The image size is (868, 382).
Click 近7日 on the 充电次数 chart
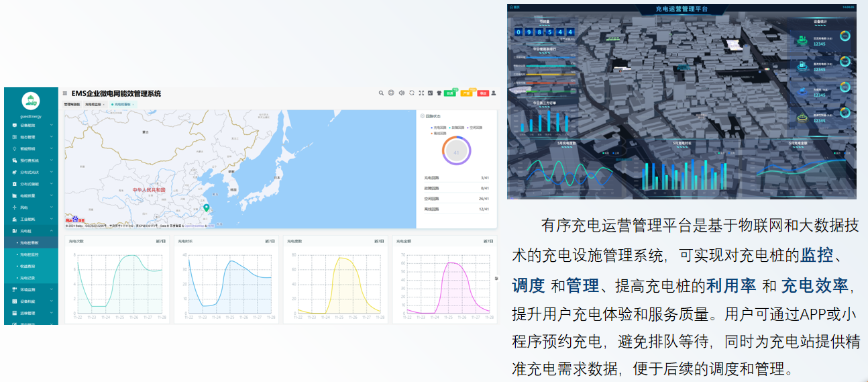[160, 241]
